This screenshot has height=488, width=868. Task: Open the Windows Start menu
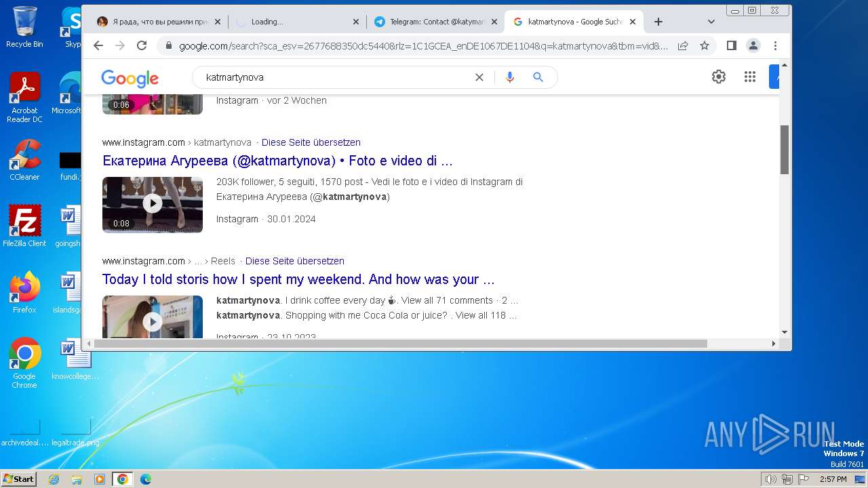pos(19,479)
